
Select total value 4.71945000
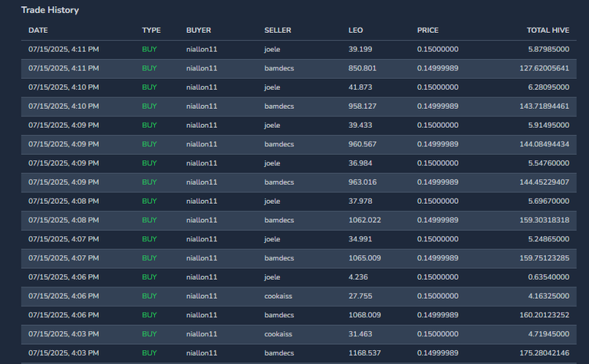click(x=549, y=334)
